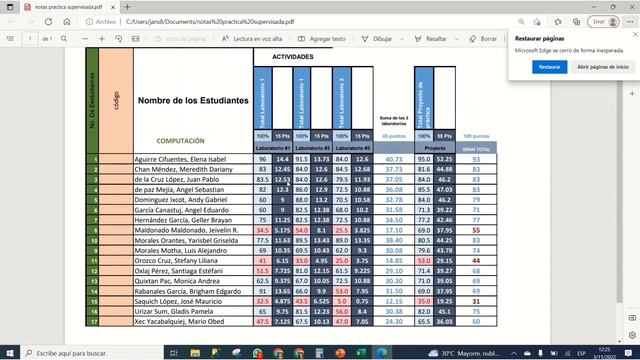Open Calculator from the taskbar
This screenshot has height=360, width=640.
[x=319, y=353]
